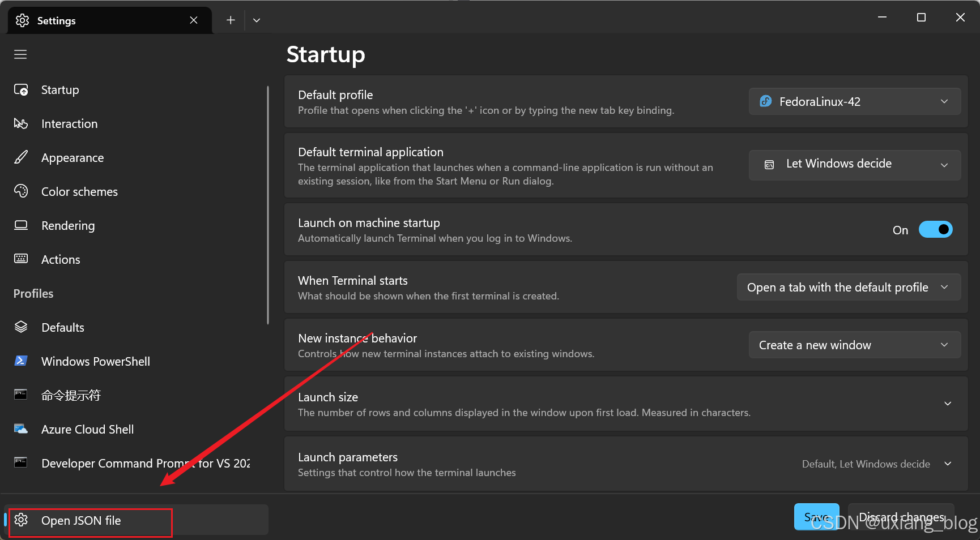
Task: Click the gear icon beside Open JSON file
Action: pyautogui.click(x=21, y=520)
